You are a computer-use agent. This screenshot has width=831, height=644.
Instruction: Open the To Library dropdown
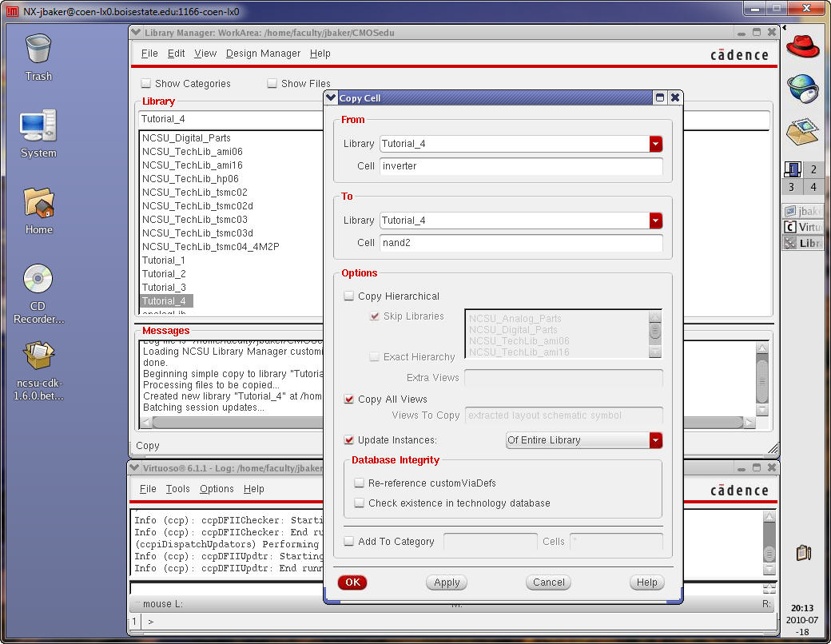[x=656, y=221]
